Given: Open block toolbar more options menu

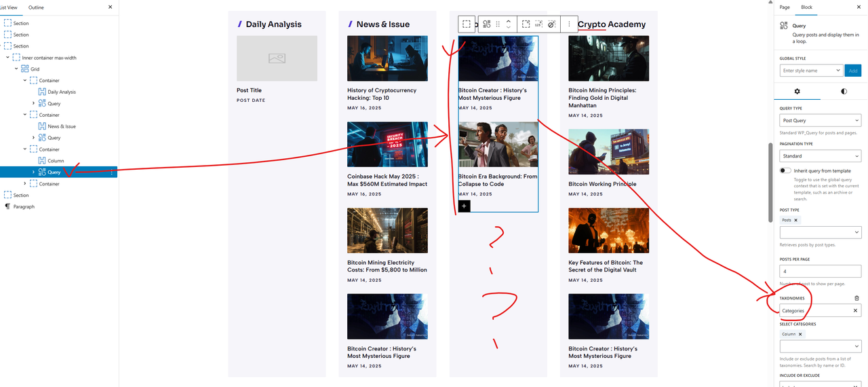Looking at the screenshot, I should (569, 24).
